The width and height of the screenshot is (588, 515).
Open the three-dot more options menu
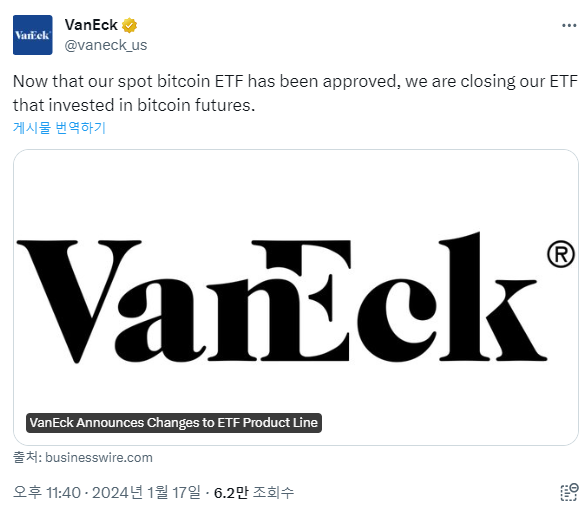569,26
